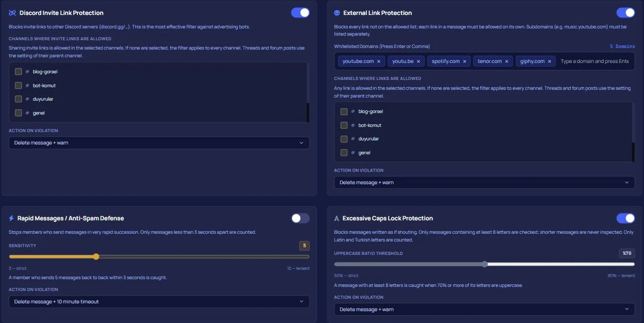Enable the Rapid Messages / Anti-Spam Defense switch
Image resolution: width=644 pixels, height=323 pixels.
pos(300,218)
